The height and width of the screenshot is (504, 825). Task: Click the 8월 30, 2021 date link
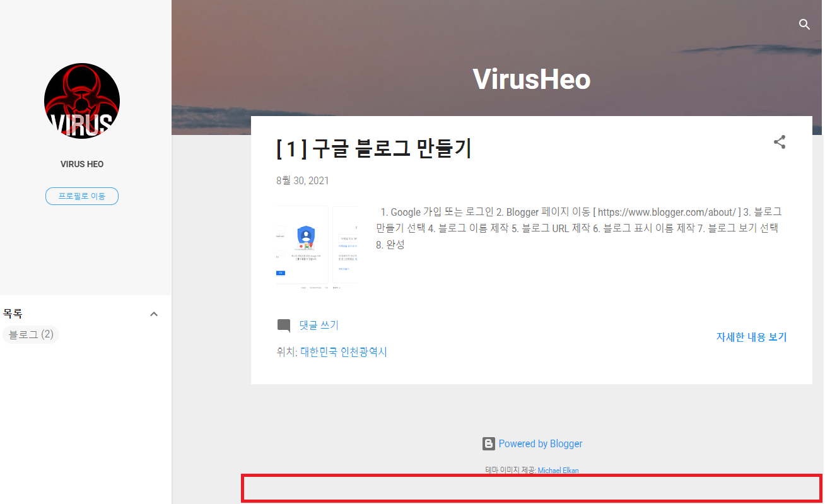click(303, 181)
